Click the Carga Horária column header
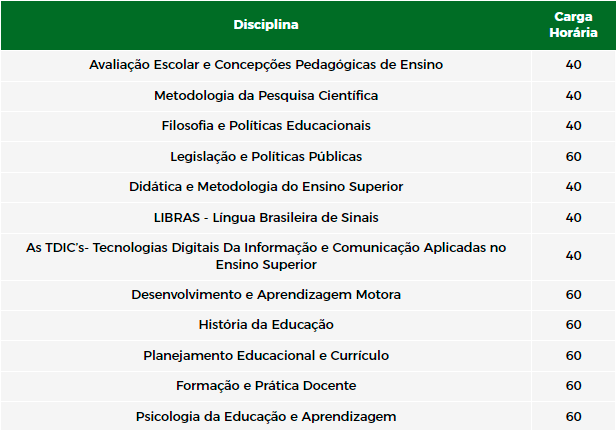The image size is (616, 430). pyautogui.click(x=573, y=25)
